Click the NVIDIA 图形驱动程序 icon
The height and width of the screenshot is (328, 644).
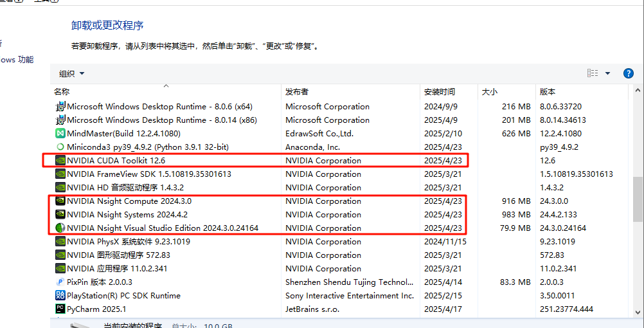[60, 255]
